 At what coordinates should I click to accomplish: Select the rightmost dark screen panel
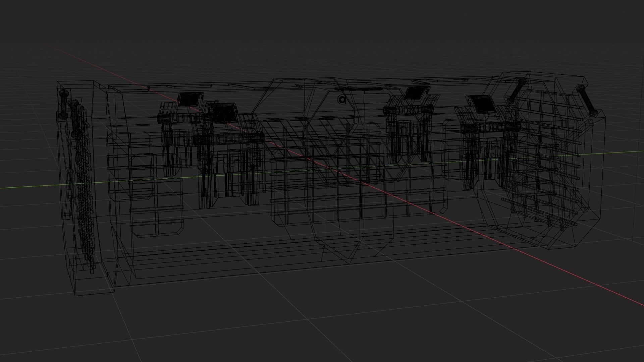[484, 105]
